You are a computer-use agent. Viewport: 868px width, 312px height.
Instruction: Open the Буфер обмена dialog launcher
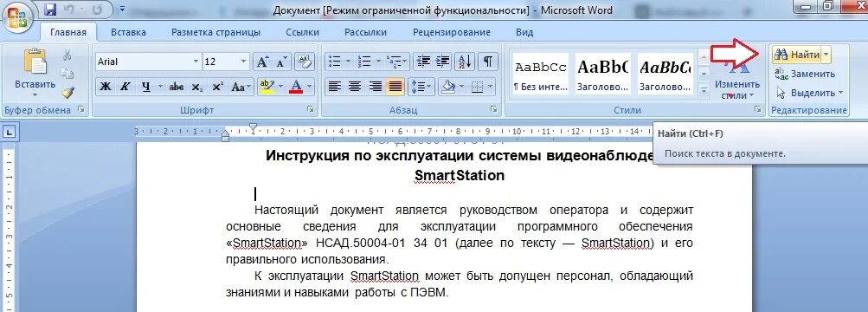(82, 110)
